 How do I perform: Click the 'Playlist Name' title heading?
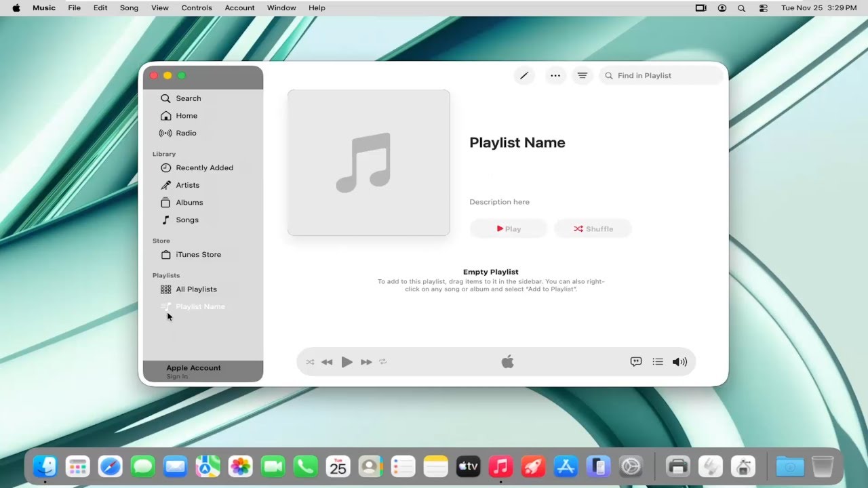(517, 142)
